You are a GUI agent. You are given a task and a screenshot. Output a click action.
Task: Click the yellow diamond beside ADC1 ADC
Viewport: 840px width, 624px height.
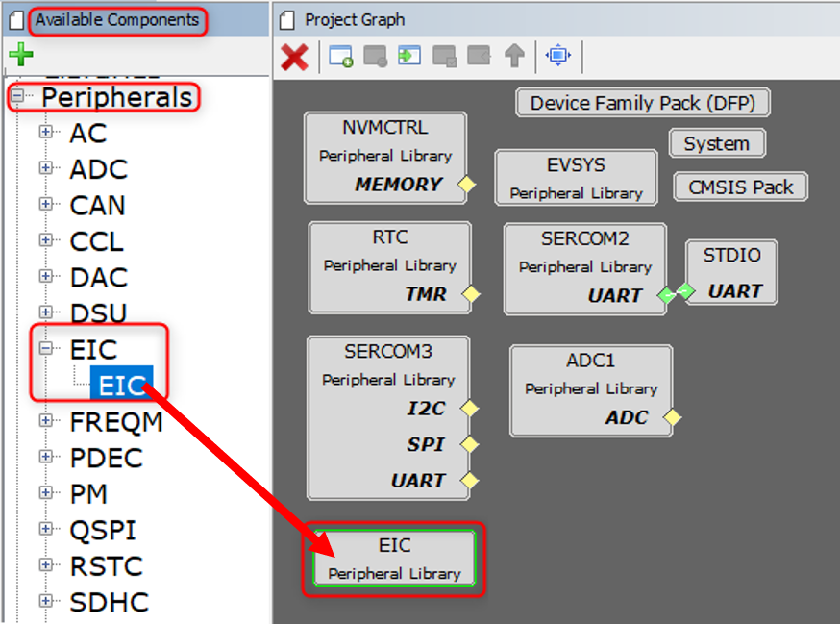click(673, 417)
